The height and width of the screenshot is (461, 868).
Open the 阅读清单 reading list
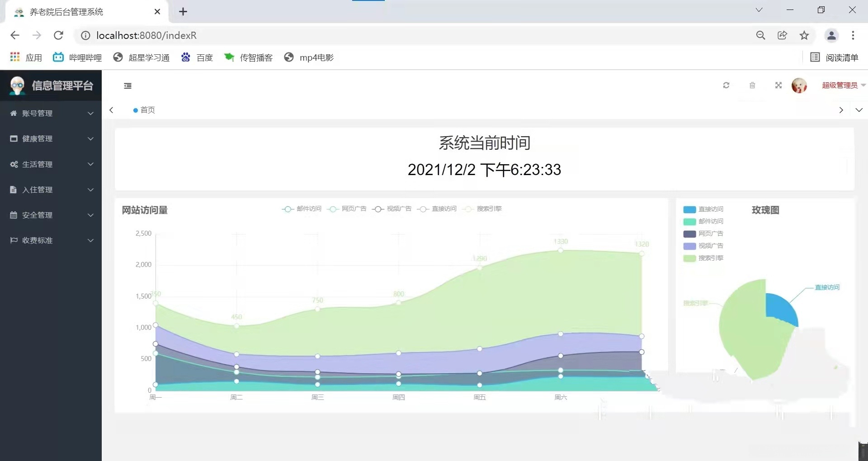pos(835,57)
